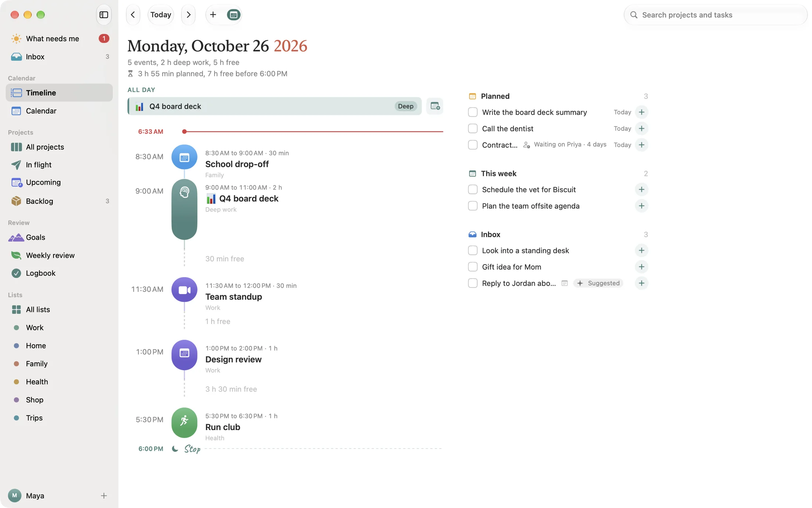Image resolution: width=812 pixels, height=508 pixels.
Task: Click the School drop-off calendar icon
Action: (184, 157)
